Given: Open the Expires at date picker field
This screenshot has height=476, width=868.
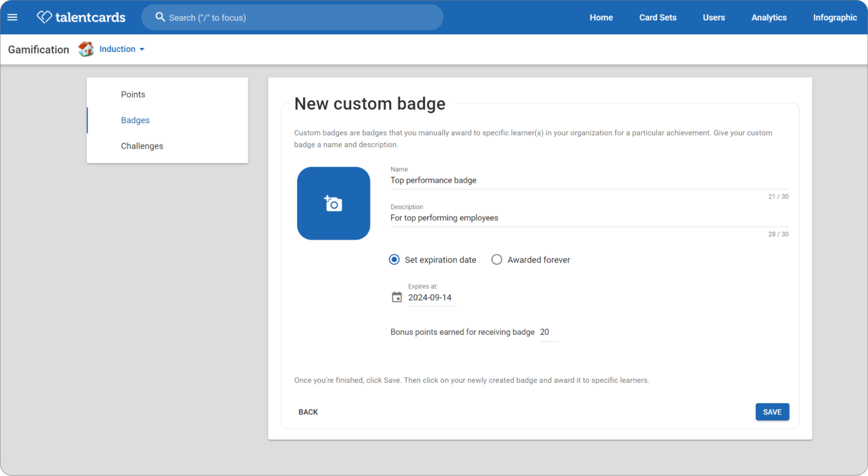Looking at the screenshot, I should (432, 298).
